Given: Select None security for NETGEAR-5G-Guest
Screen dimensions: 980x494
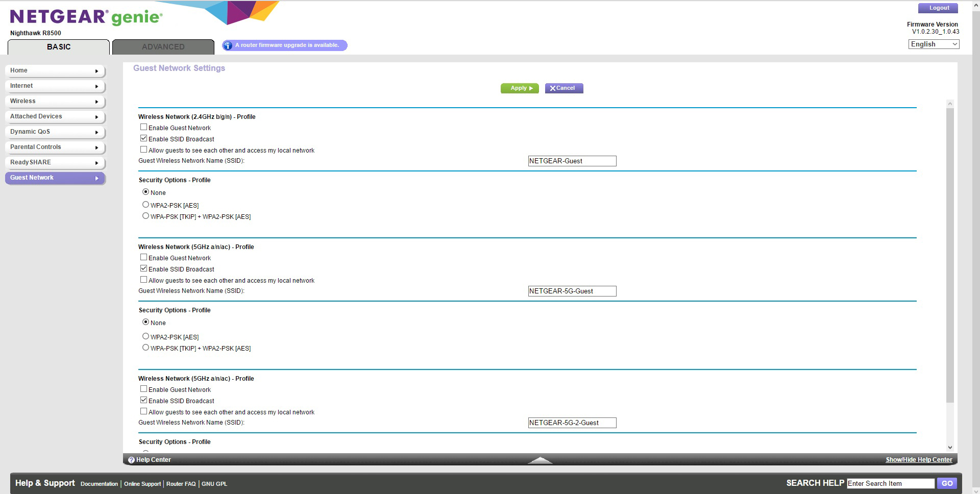Looking at the screenshot, I should pyautogui.click(x=146, y=322).
